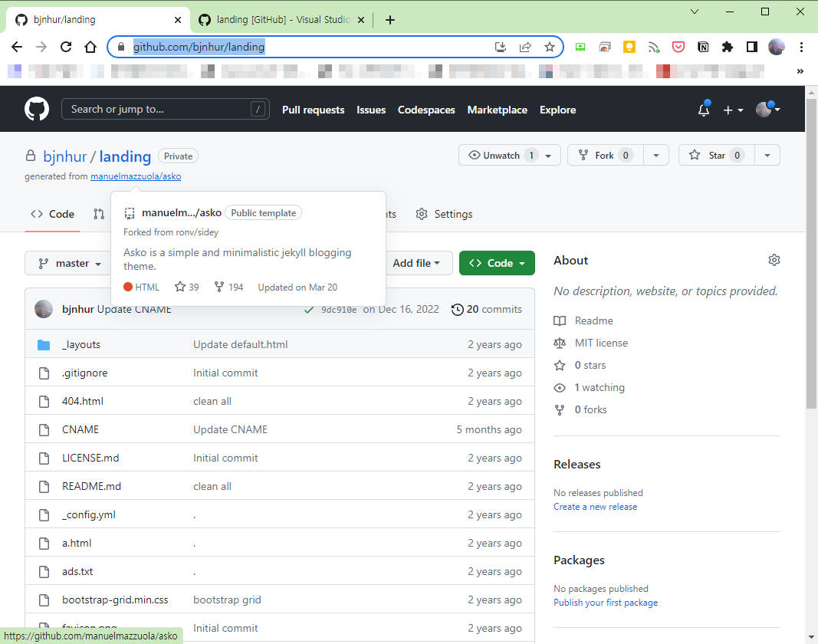Open Explore in the header
Viewport: 818px width, 644px height.
[x=557, y=110]
